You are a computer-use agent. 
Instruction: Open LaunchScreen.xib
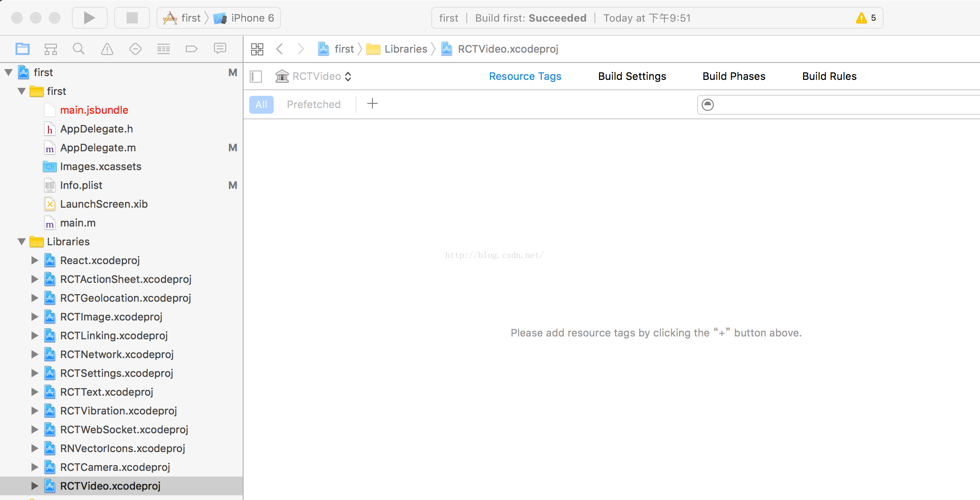[x=104, y=204]
